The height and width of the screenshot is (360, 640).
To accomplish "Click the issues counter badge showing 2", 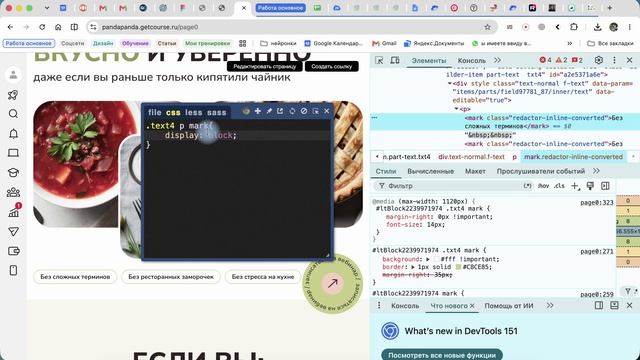I will (x=577, y=60).
